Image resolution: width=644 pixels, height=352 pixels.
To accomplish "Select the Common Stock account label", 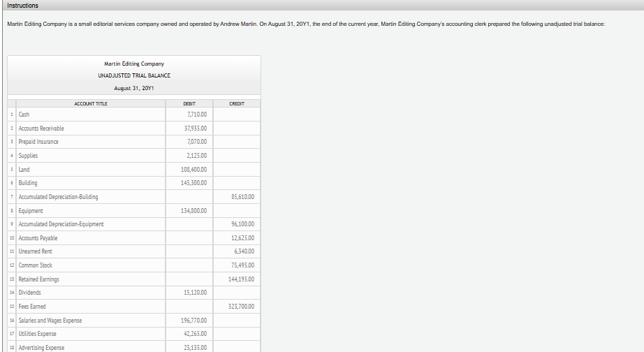I will tap(36, 265).
